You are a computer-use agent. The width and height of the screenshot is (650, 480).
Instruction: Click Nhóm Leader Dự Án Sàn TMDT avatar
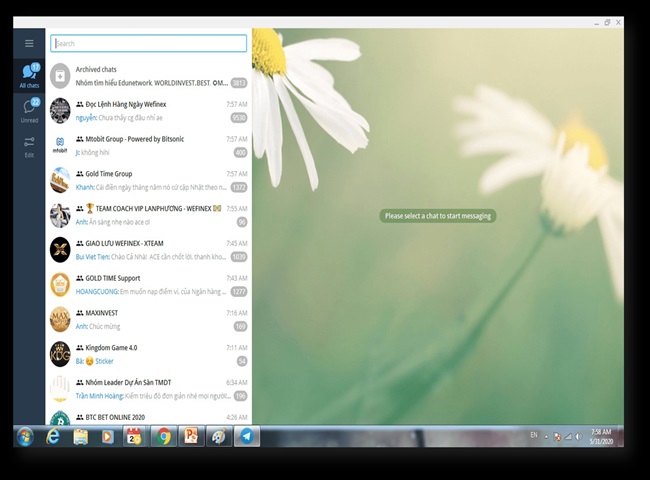point(60,389)
